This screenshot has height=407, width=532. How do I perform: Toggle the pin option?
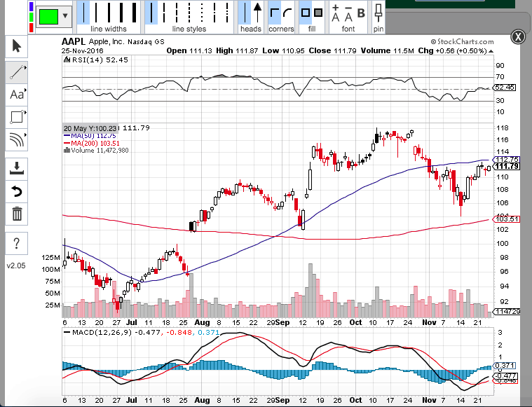(x=378, y=13)
